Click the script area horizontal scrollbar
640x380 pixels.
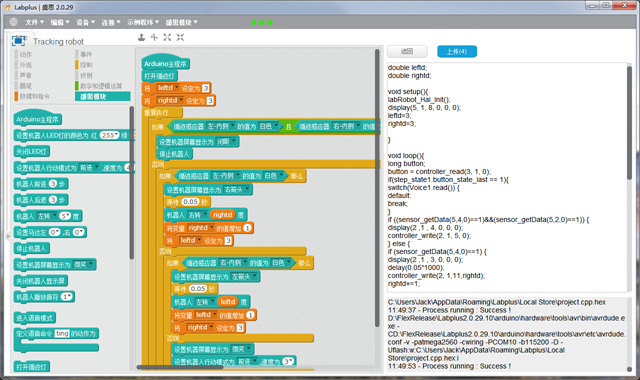180,367
